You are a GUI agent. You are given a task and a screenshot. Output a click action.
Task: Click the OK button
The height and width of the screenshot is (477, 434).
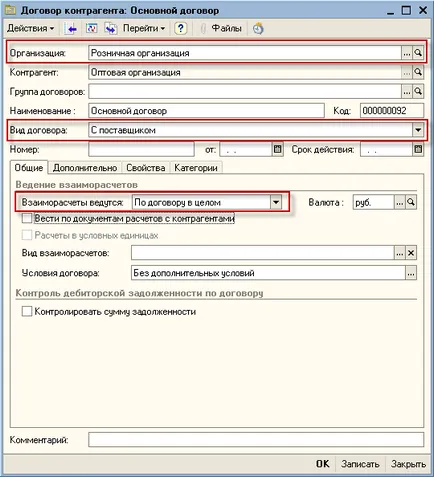(x=322, y=464)
